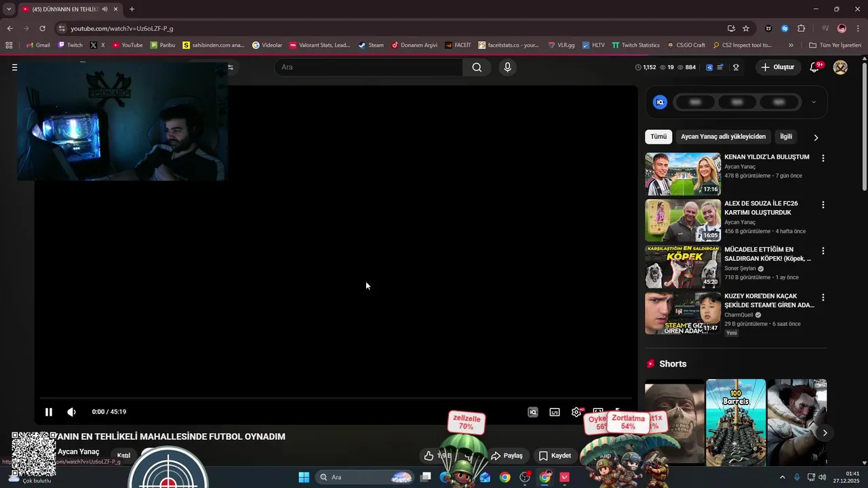Show hidden system tray icons

point(782,477)
